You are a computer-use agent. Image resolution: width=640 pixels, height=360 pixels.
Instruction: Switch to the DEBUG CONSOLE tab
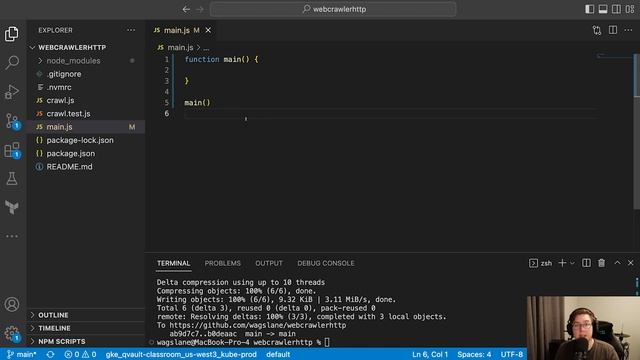(326, 263)
